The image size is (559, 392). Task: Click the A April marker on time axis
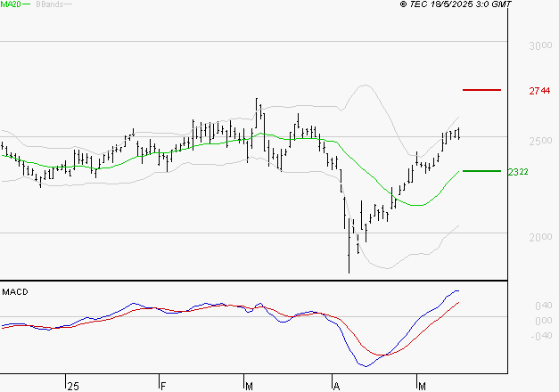(x=336, y=387)
